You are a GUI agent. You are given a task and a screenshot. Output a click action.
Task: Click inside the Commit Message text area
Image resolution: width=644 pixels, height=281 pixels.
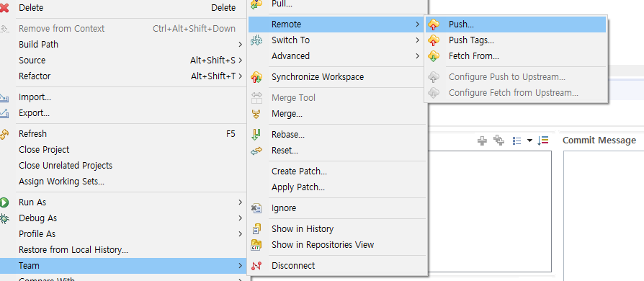[604, 213]
